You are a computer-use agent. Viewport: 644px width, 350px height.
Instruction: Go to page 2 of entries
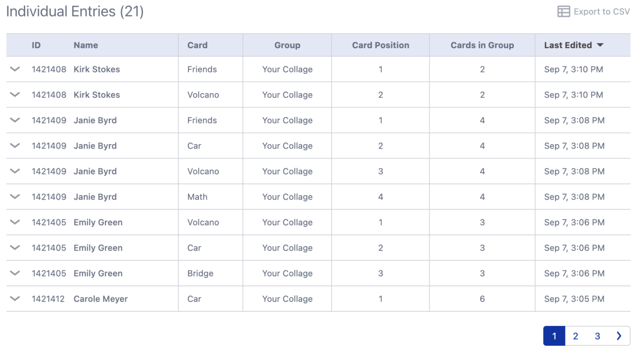(x=575, y=336)
